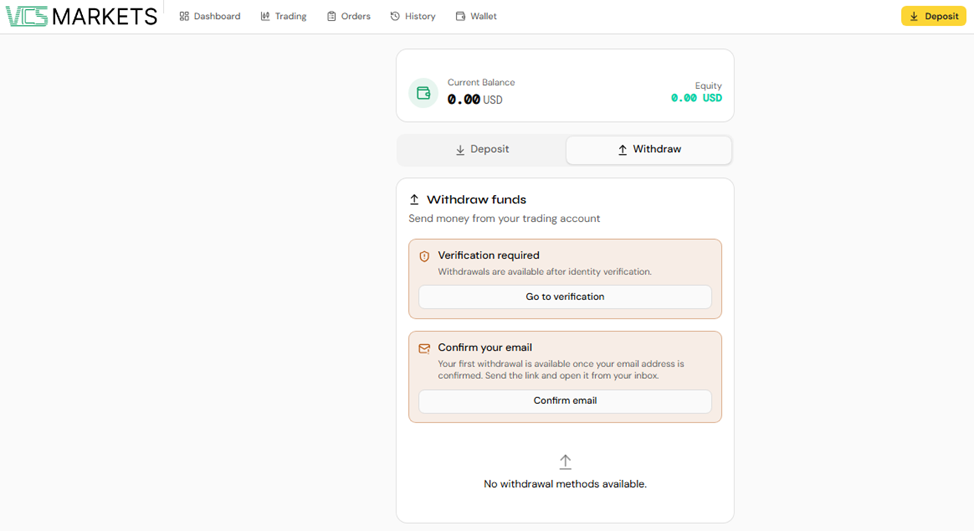Click the yellow Deposit button
Viewport: 974px width, 531px height.
(934, 16)
